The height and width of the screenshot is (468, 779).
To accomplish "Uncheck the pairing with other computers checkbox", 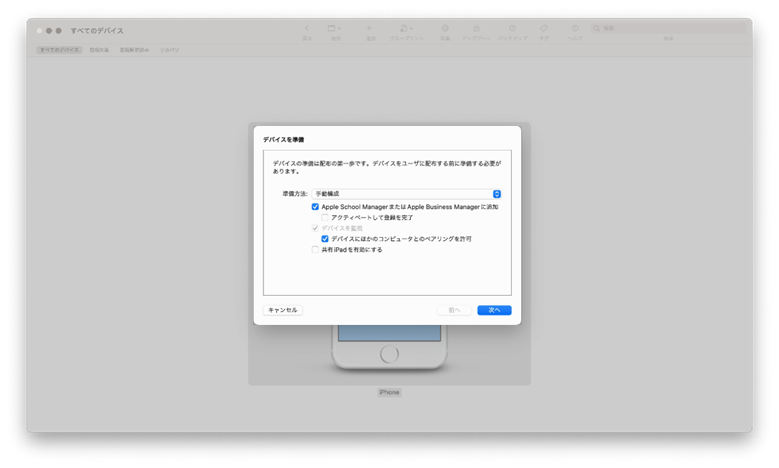I will click(325, 239).
